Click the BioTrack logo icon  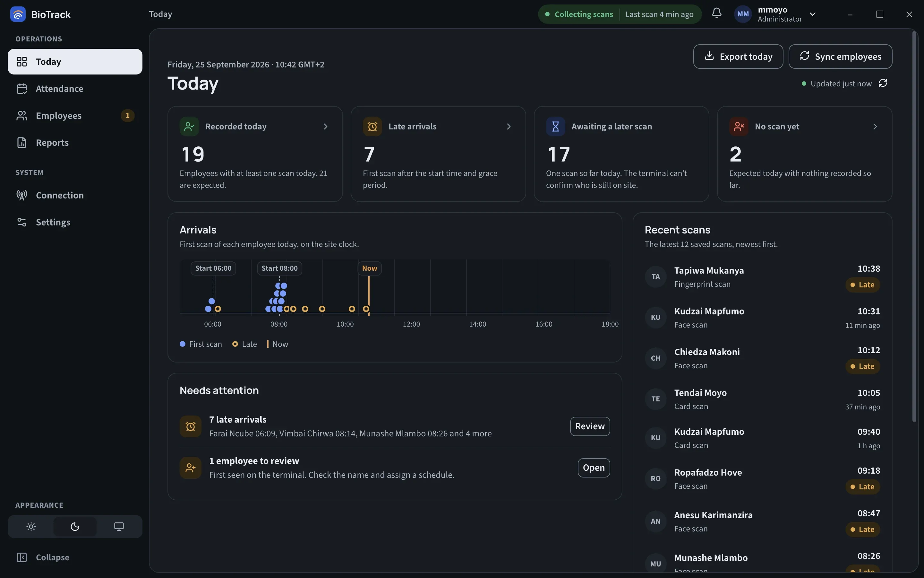pyautogui.click(x=18, y=14)
